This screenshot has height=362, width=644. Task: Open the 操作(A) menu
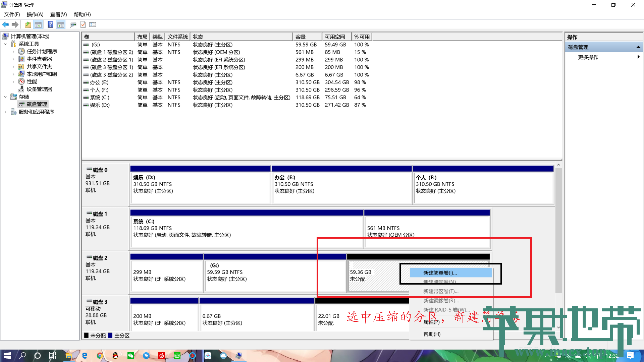(x=35, y=14)
